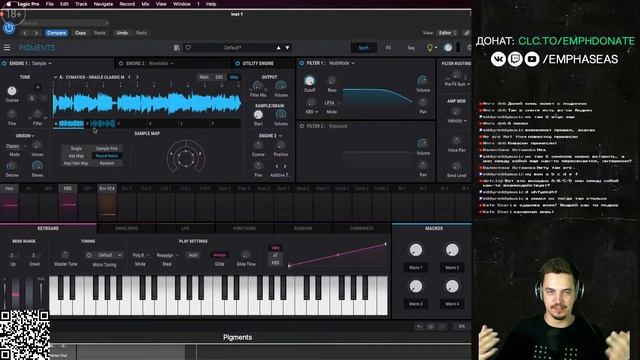Open Engine 2 Wavetable type dropdown
This screenshot has width=640, height=360.
(x=161, y=63)
